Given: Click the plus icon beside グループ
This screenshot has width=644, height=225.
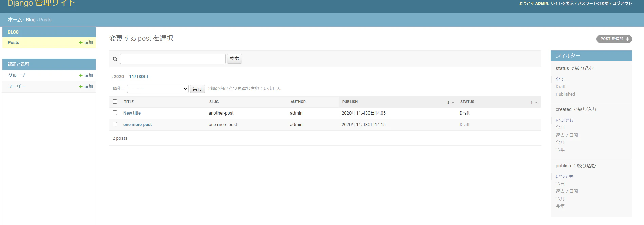Looking at the screenshot, I should [x=81, y=76].
